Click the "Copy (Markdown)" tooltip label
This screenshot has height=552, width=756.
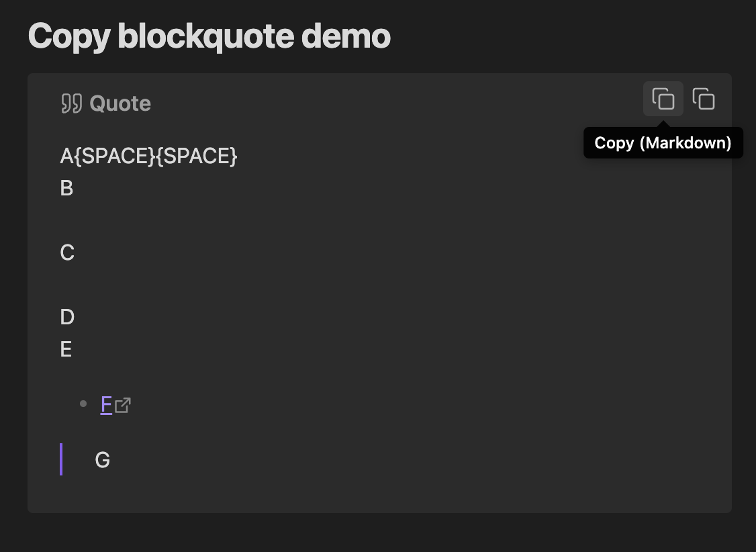pyautogui.click(x=663, y=143)
